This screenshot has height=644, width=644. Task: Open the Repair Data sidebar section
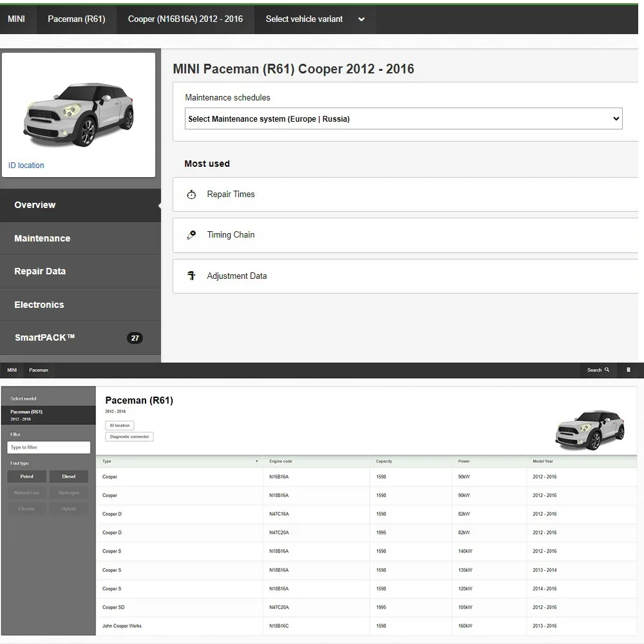tap(40, 271)
